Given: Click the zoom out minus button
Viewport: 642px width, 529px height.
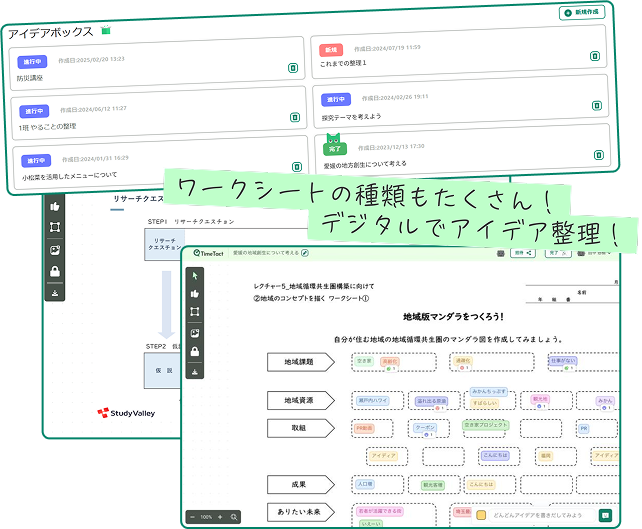Looking at the screenshot, I should tap(192, 517).
